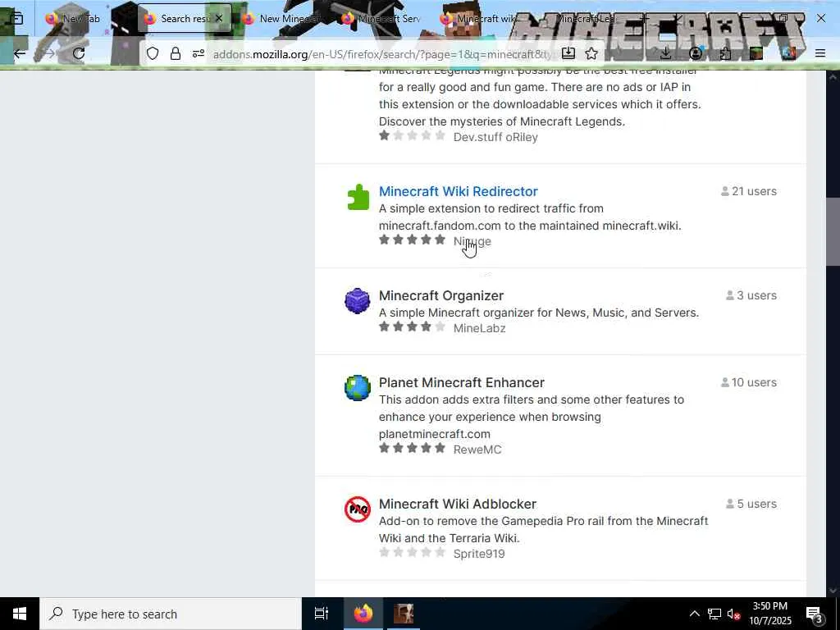
Task: Switch to the New Minecraft tab
Action: tap(284, 19)
